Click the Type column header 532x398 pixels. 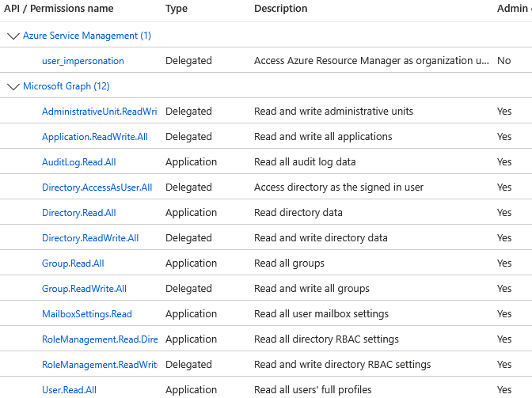177,9
